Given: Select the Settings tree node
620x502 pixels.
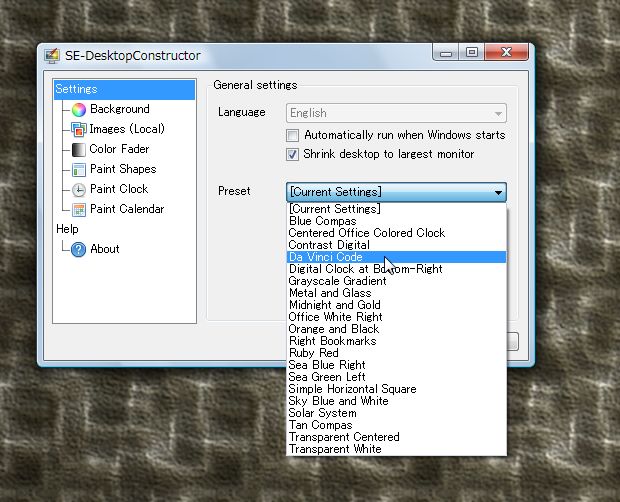Looking at the screenshot, I should [125, 89].
